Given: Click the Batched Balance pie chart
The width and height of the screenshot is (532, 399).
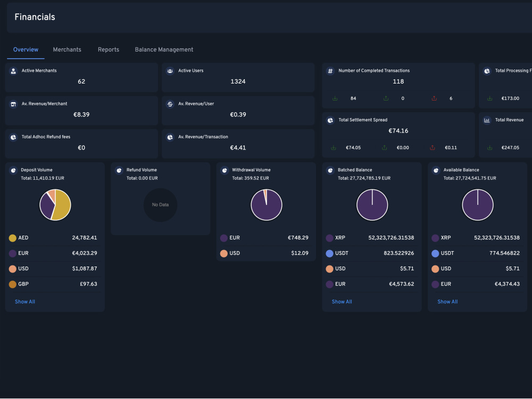Looking at the screenshot, I should pyautogui.click(x=372, y=205).
